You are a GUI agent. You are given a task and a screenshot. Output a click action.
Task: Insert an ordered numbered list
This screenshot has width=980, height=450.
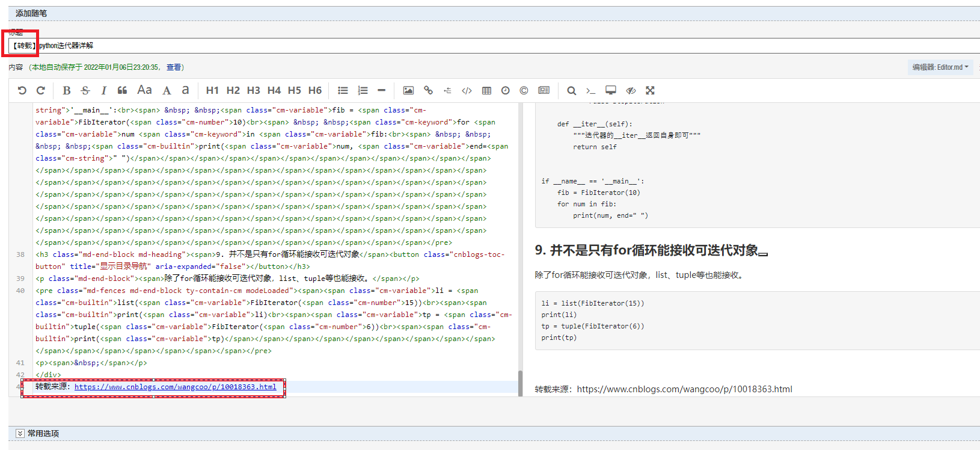coord(363,90)
